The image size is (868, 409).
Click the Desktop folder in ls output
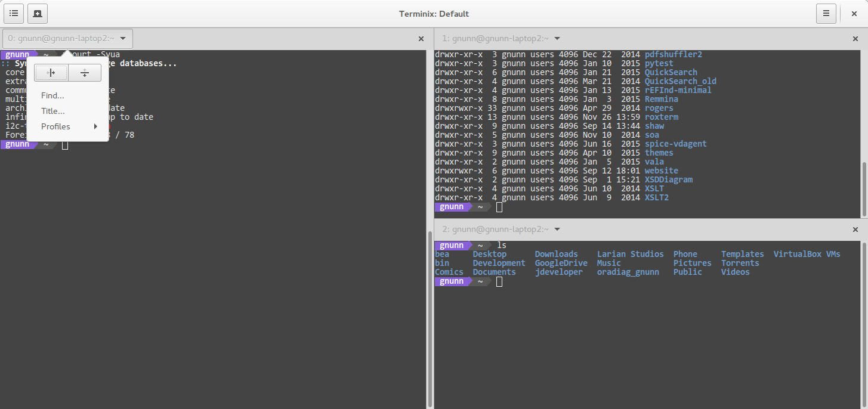[x=490, y=254]
